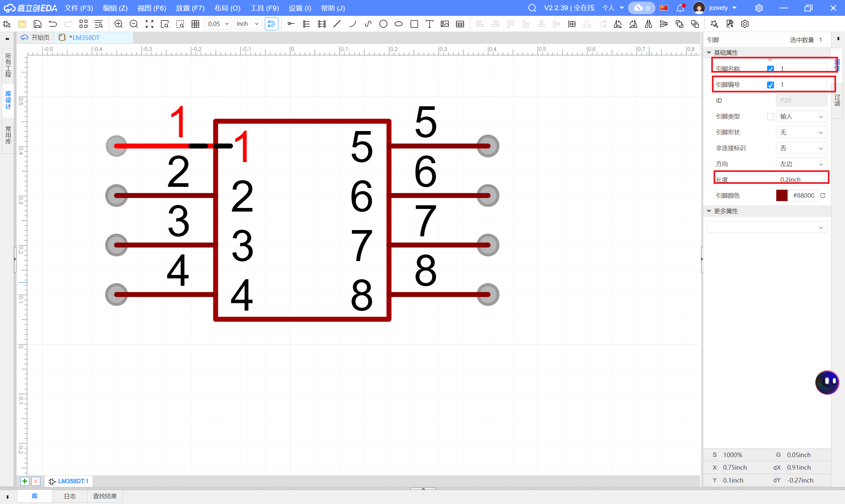This screenshot has width=845, height=504.
Task: Click the save file icon
Action: [37, 24]
